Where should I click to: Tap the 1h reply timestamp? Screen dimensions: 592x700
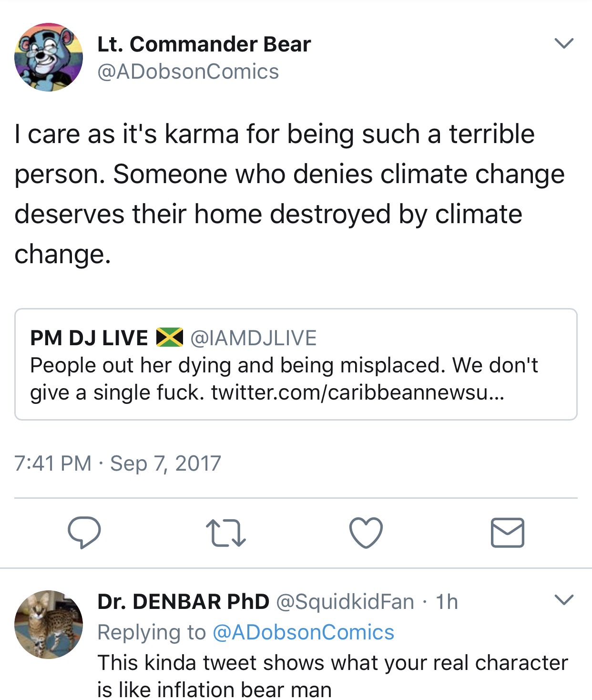447,602
